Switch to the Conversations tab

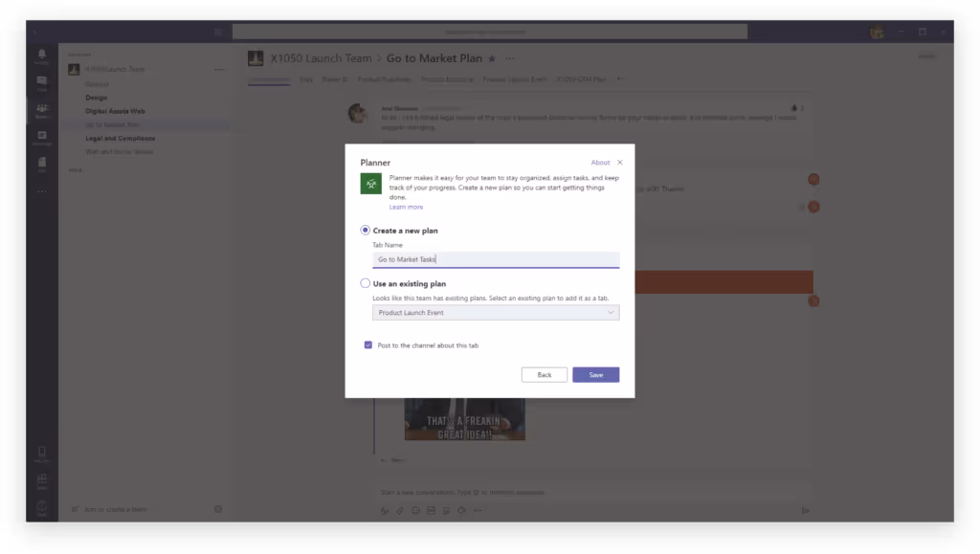click(269, 79)
